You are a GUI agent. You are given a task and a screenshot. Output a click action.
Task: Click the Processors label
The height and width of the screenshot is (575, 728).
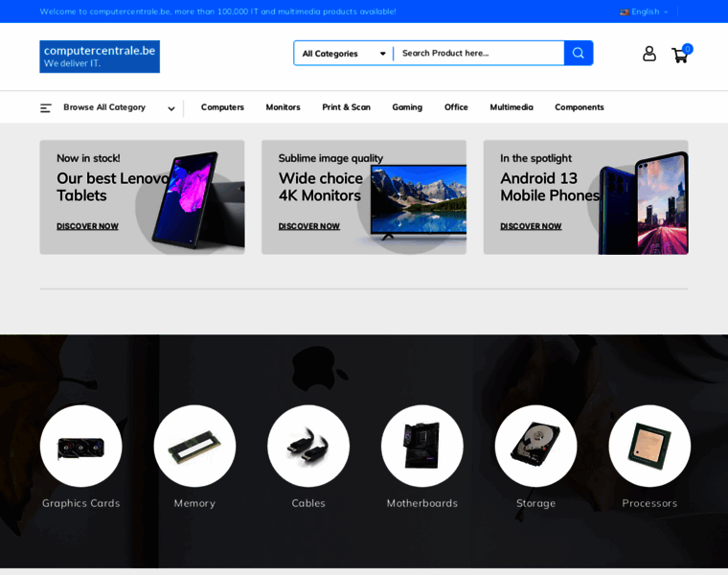(x=649, y=503)
